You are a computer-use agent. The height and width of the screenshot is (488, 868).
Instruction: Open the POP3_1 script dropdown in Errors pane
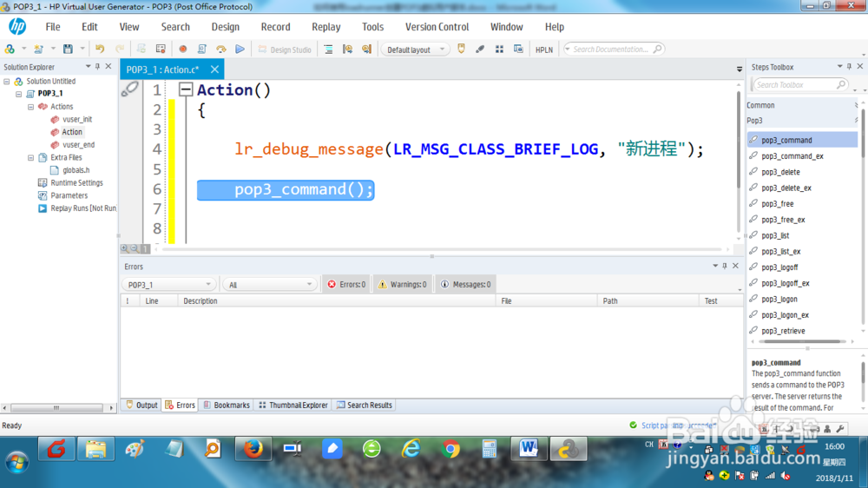click(169, 285)
